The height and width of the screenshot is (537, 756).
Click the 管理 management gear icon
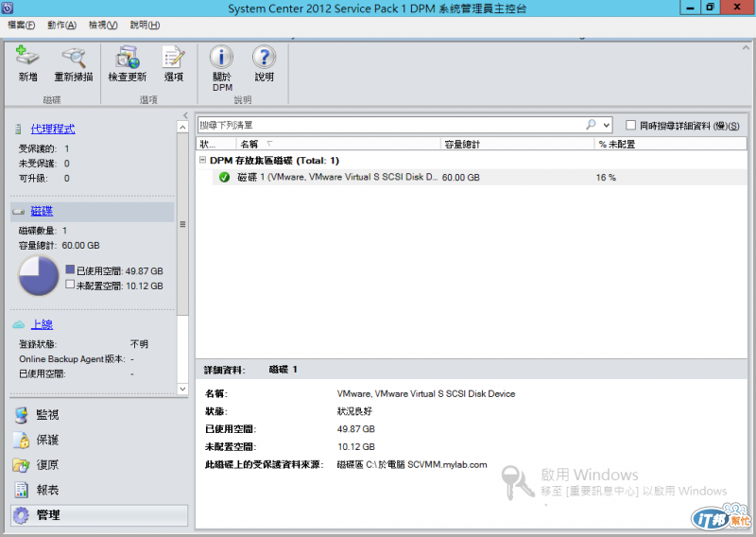[x=21, y=515]
